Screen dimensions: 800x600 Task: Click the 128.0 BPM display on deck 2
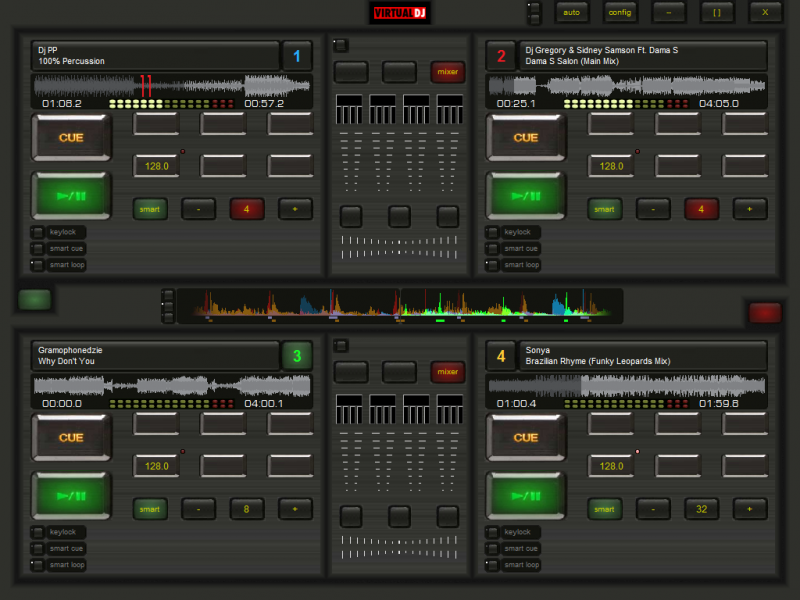tap(611, 166)
